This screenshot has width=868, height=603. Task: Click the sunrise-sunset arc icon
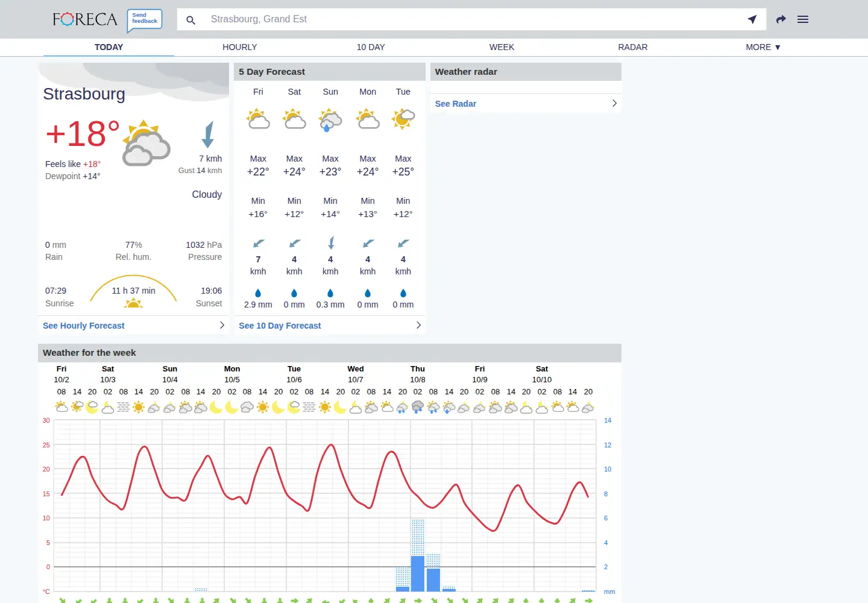[x=133, y=291]
